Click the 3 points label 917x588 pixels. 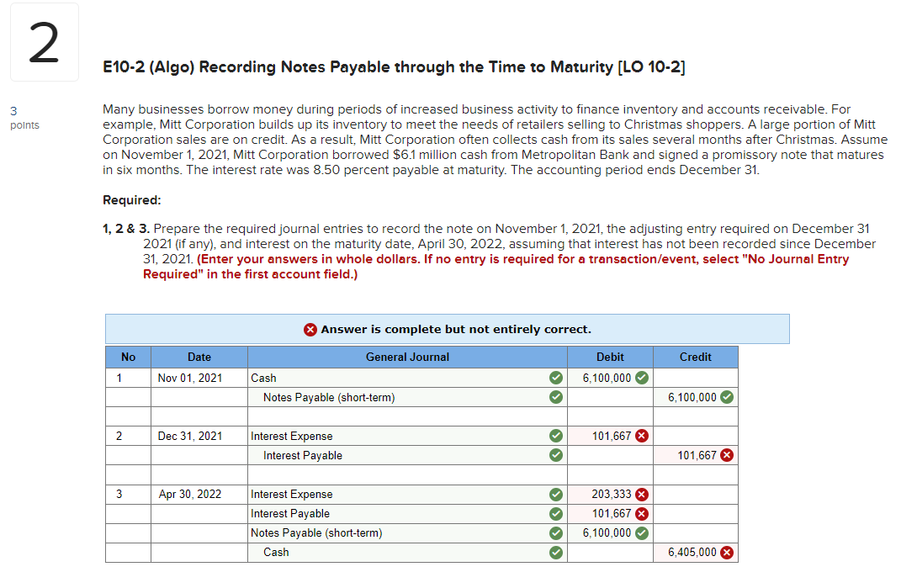[x=24, y=118]
